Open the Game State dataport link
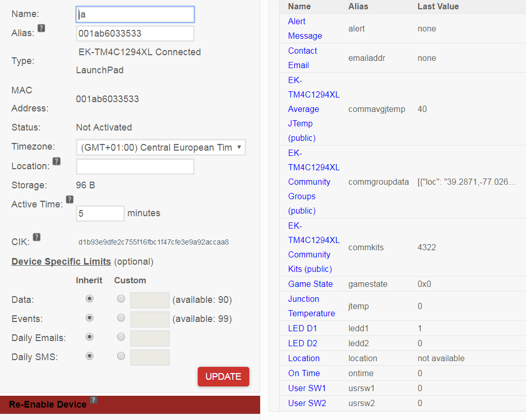 (310, 284)
